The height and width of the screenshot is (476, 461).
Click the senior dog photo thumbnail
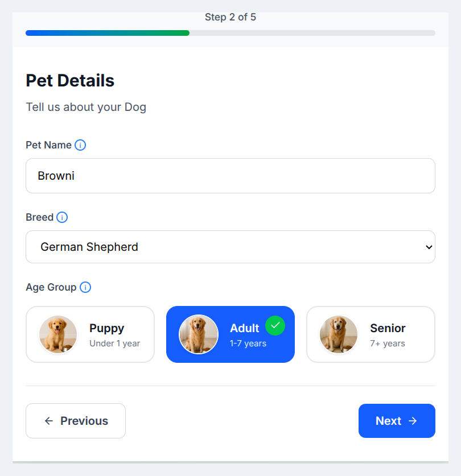tap(338, 334)
